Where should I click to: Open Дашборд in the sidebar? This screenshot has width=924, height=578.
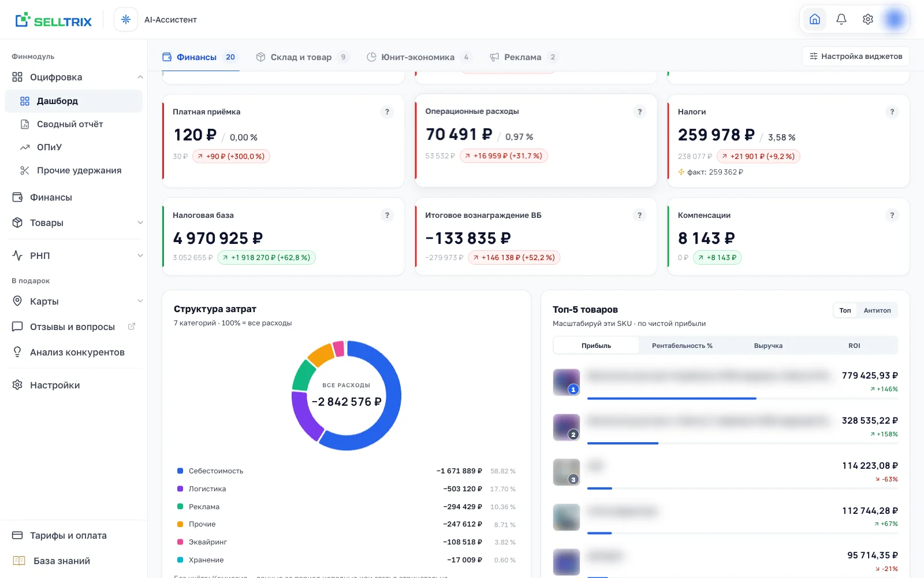pyautogui.click(x=73, y=101)
